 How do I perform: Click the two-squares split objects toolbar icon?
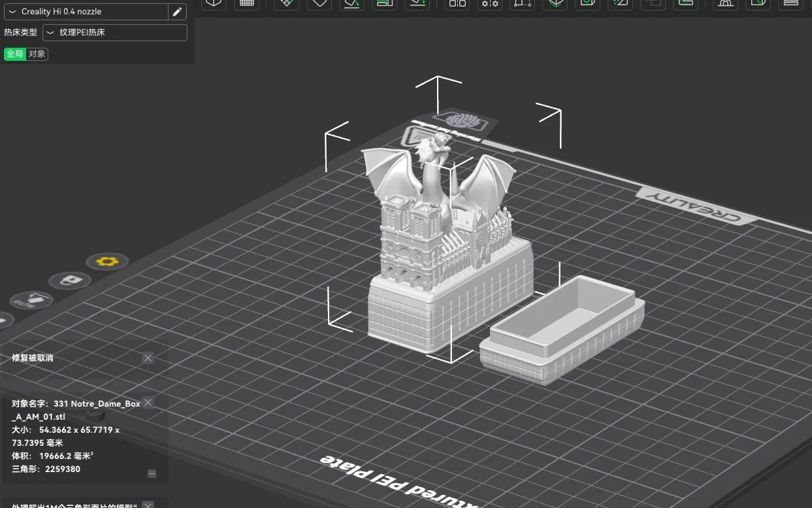457,3
